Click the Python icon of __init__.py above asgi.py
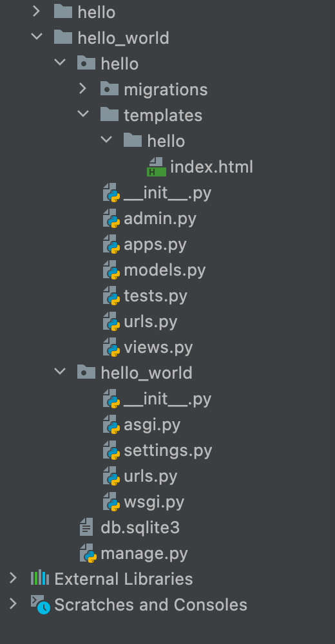Image resolution: width=335 pixels, height=644 pixels. click(111, 399)
